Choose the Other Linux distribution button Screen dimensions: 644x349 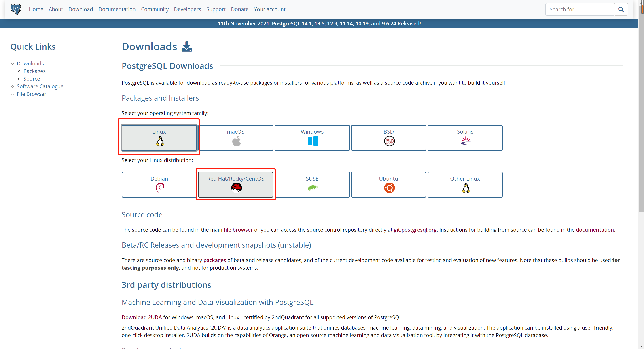465,185
